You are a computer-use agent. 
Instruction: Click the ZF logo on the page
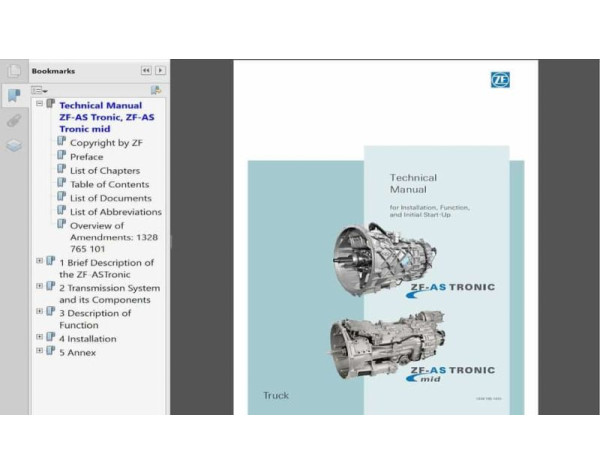click(500, 80)
